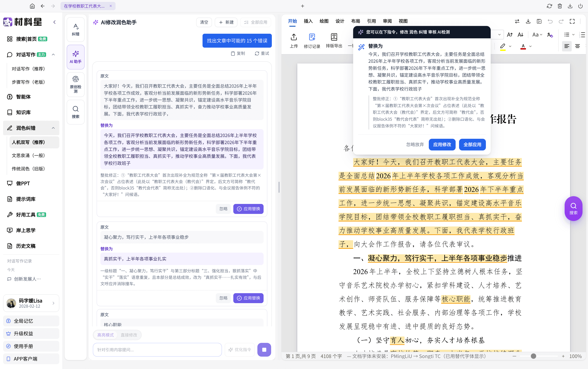
Task: Close the 在学校教职工代表大 tab
Action: pyautogui.click(x=111, y=6)
